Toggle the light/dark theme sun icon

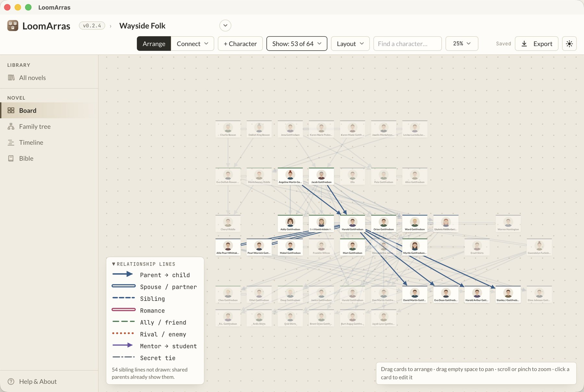click(569, 44)
